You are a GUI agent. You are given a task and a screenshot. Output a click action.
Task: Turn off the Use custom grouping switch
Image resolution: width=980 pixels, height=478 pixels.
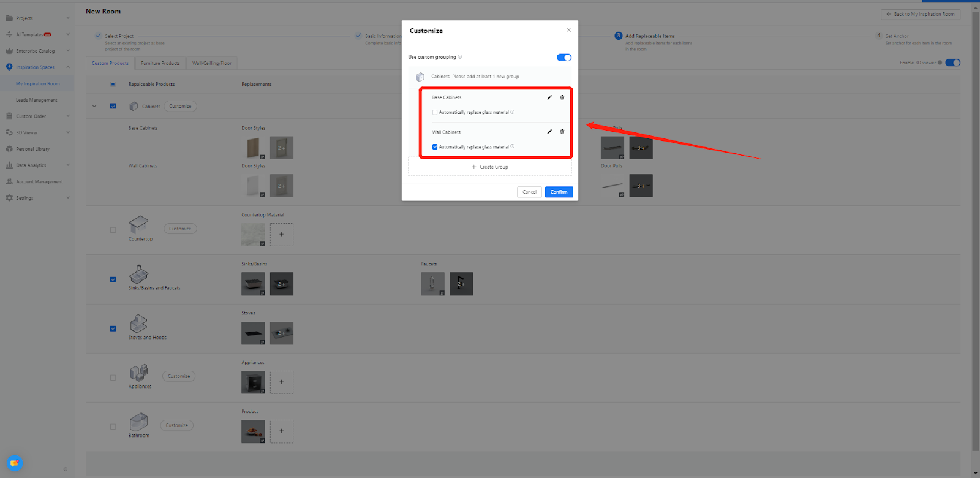pos(564,58)
